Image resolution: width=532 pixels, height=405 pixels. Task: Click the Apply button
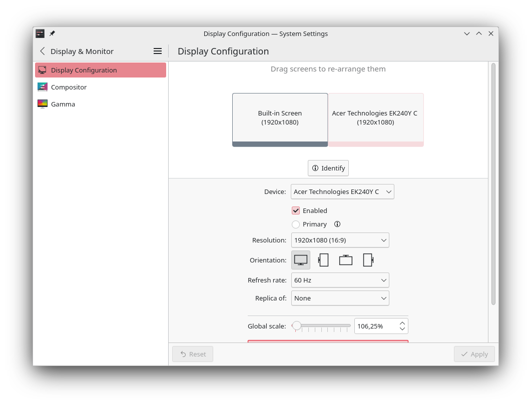coord(474,354)
